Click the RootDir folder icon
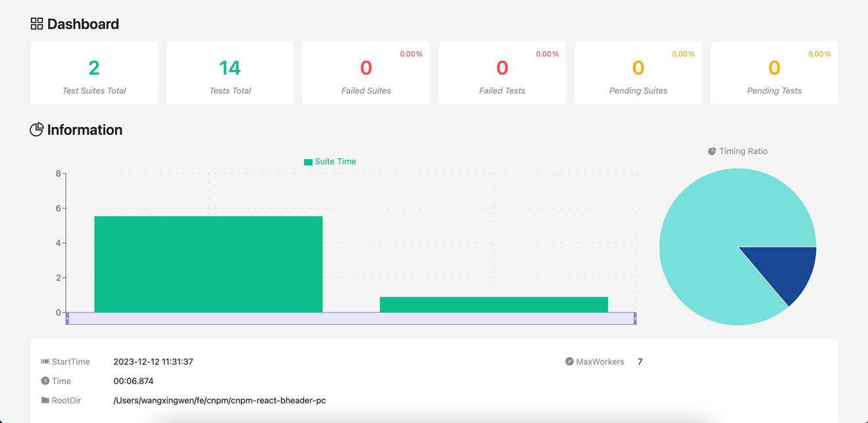Viewport: 868px width, 423px height. (x=45, y=400)
